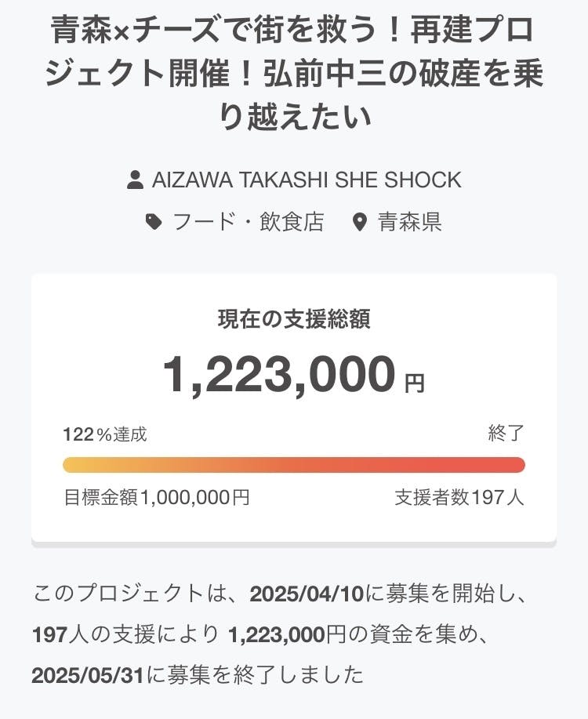Click the 円 unit beside the large amount

(x=414, y=383)
